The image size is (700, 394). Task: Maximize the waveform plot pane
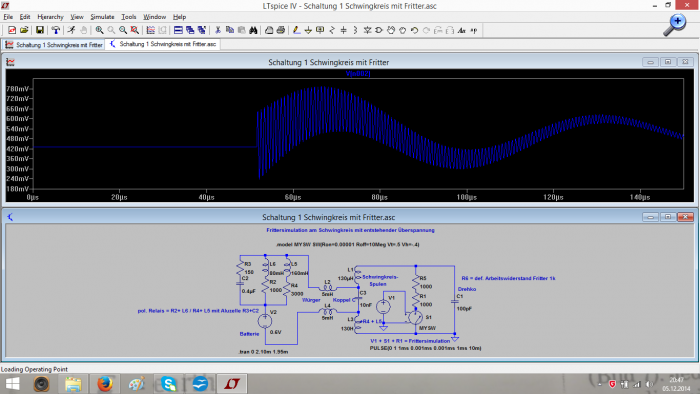point(668,62)
